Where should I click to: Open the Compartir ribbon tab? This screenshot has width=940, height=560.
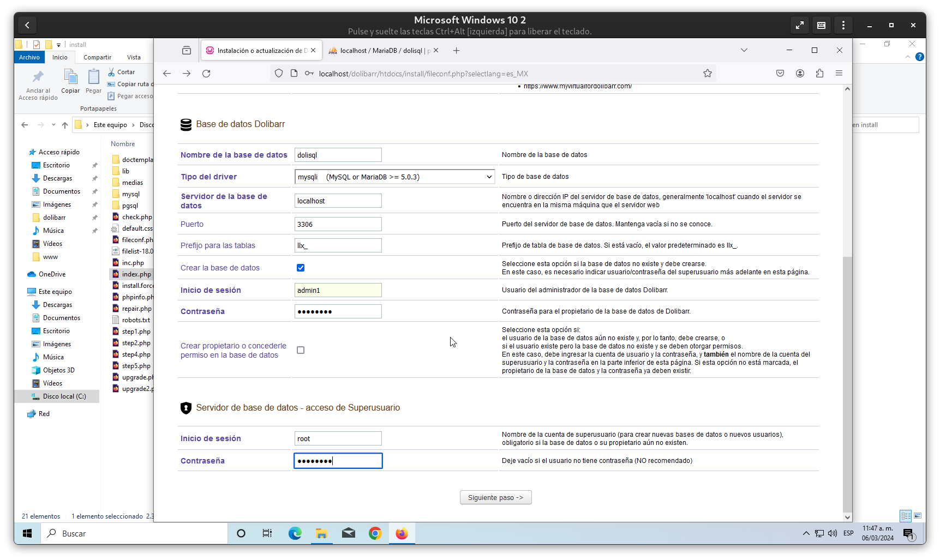[97, 57]
